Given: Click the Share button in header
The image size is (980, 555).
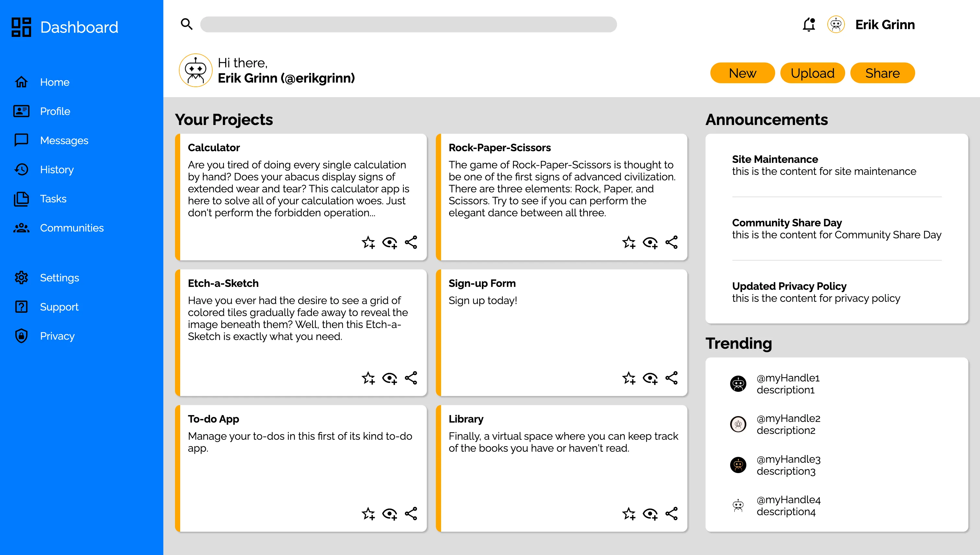Looking at the screenshot, I should click(882, 72).
